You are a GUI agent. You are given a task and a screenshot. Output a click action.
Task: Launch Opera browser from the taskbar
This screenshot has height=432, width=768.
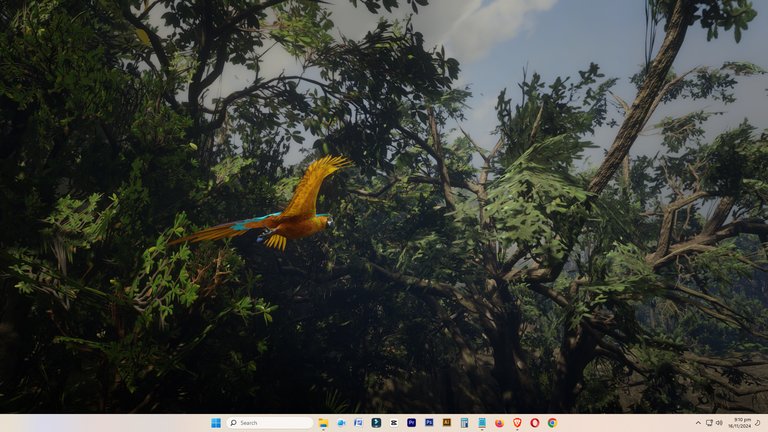534,423
